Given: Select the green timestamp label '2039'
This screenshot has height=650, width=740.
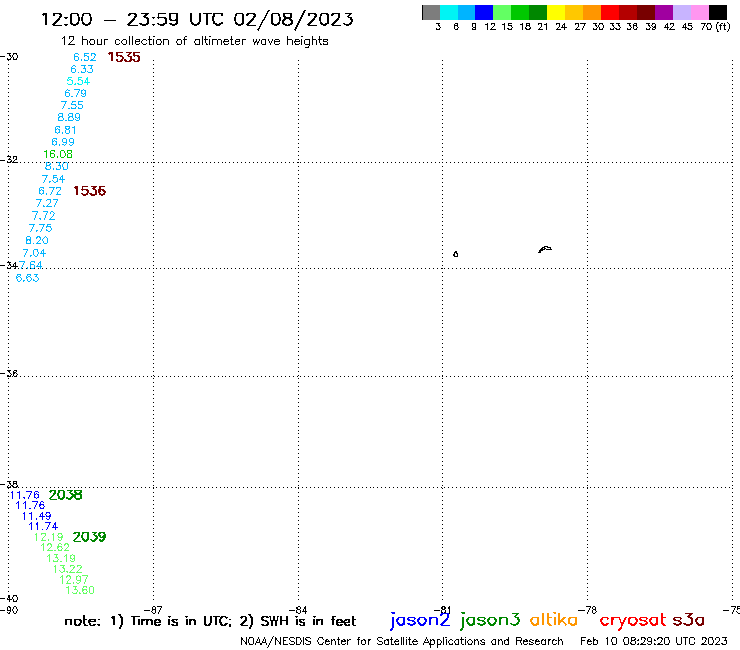Looking at the screenshot, I should point(89,537).
